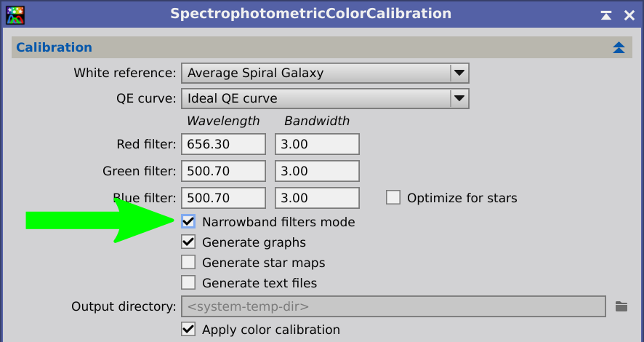Open the QE curve dropdown
The image size is (644, 342).
tap(325, 99)
